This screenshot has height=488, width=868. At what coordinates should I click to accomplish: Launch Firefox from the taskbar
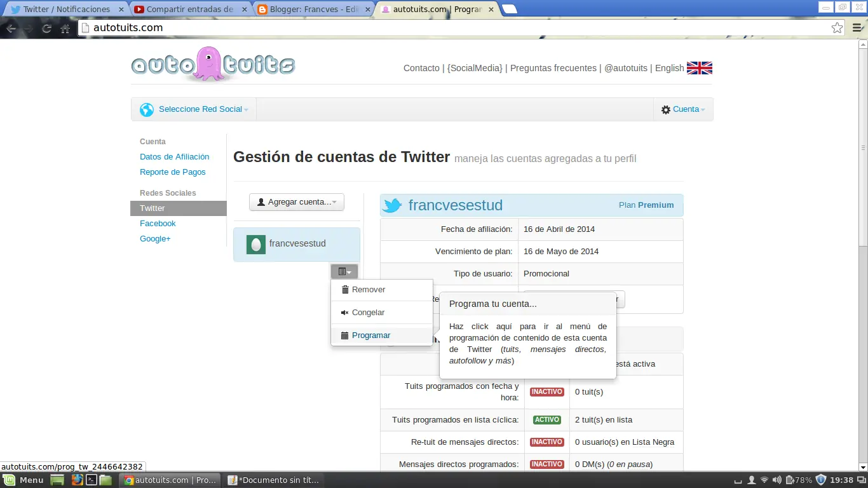pyautogui.click(x=77, y=480)
